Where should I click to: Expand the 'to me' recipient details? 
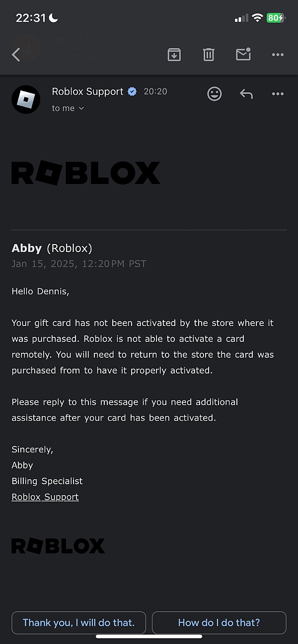coord(68,108)
